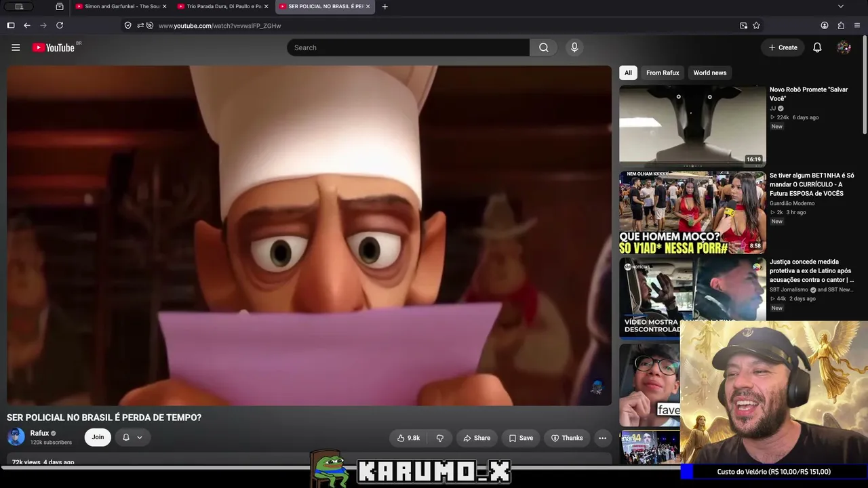Close the SER POLICIAL NO BRASIL tab
Image resolution: width=868 pixels, height=488 pixels.
coord(368,7)
